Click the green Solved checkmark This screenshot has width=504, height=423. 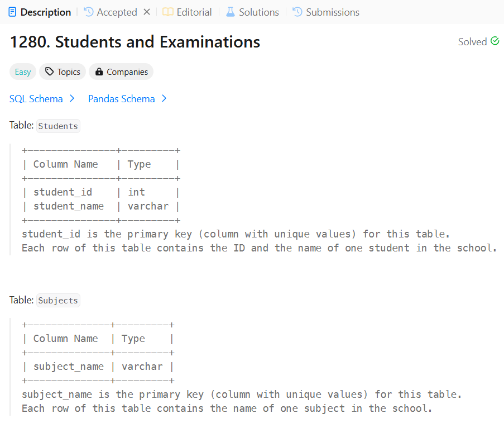tap(495, 41)
